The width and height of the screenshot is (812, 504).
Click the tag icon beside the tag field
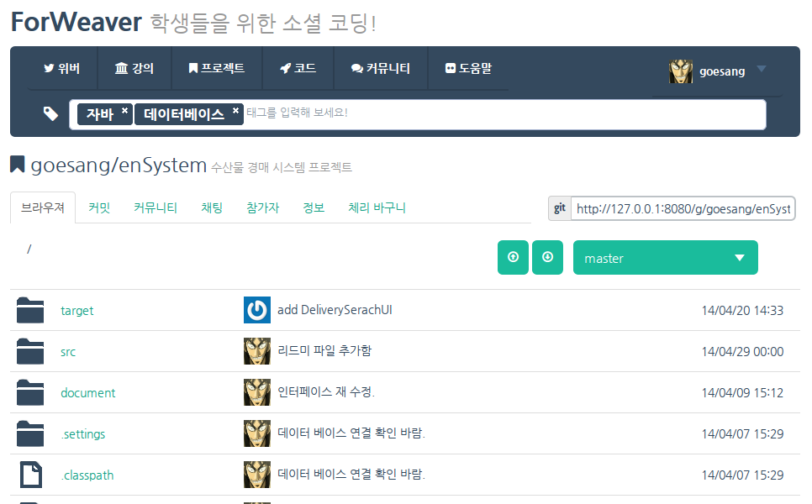[x=50, y=113]
